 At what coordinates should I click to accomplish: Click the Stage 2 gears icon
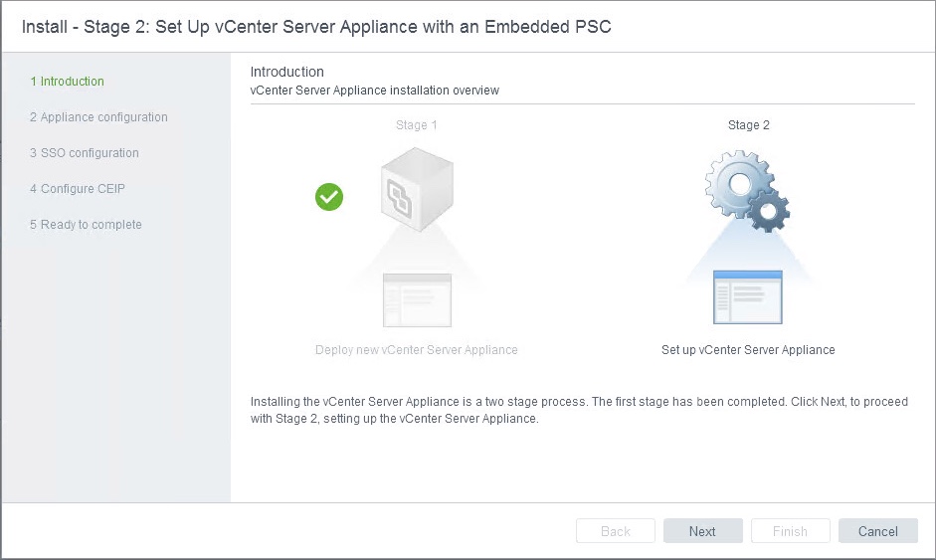coord(747,191)
